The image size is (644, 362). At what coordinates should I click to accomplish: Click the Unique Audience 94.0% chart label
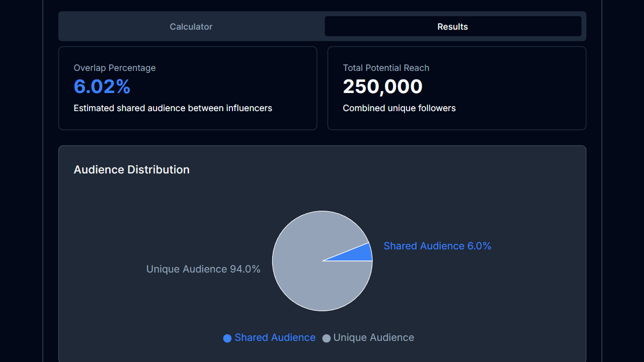coord(203,269)
